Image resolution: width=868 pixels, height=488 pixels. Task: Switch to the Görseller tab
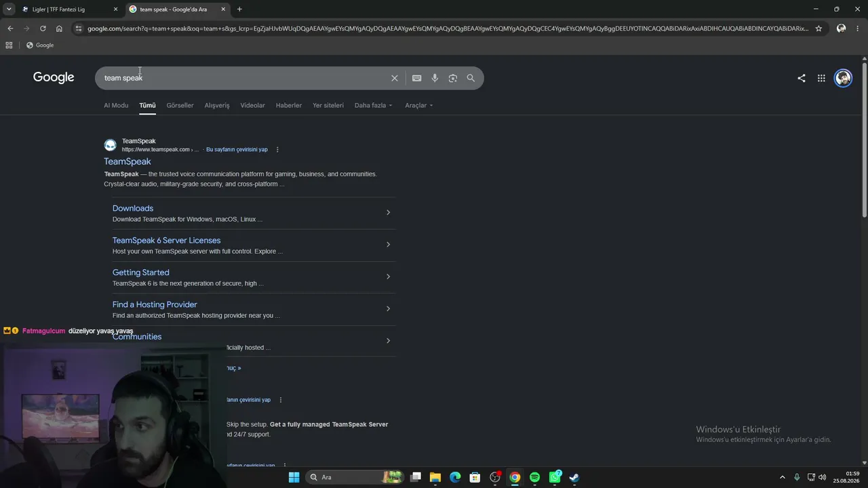[180, 106]
